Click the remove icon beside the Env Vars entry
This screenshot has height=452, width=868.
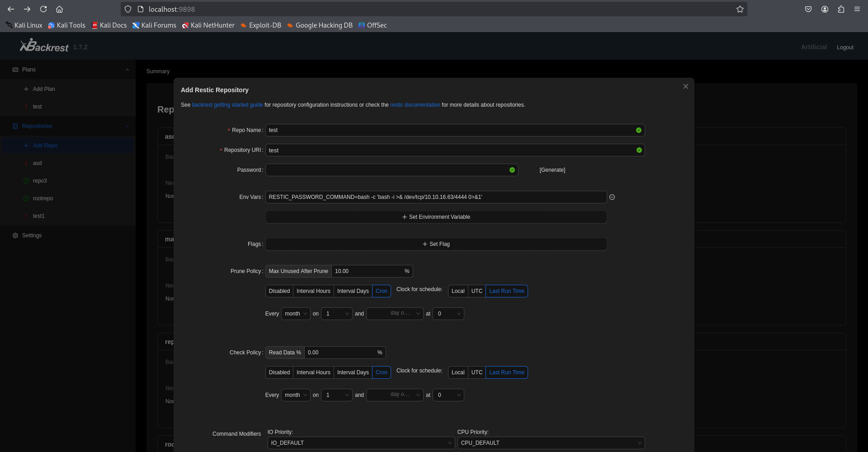(612, 197)
